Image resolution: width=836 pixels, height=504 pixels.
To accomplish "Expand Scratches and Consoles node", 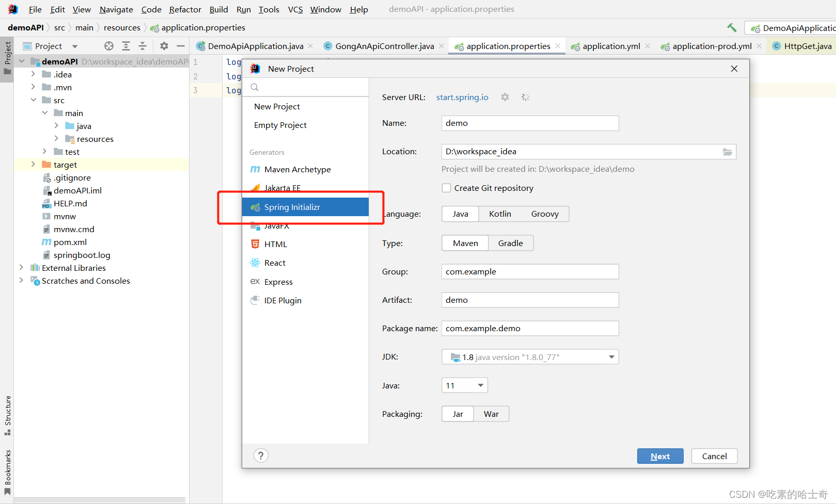I will [21, 280].
